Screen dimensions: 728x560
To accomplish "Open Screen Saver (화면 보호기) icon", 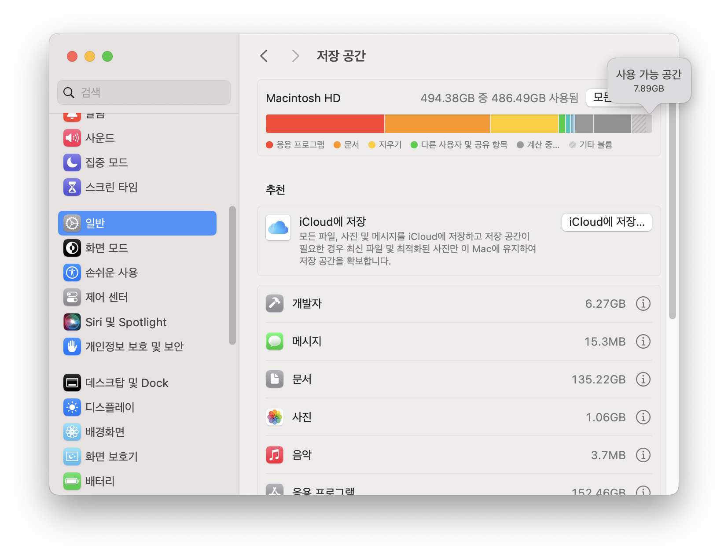I will (72, 457).
